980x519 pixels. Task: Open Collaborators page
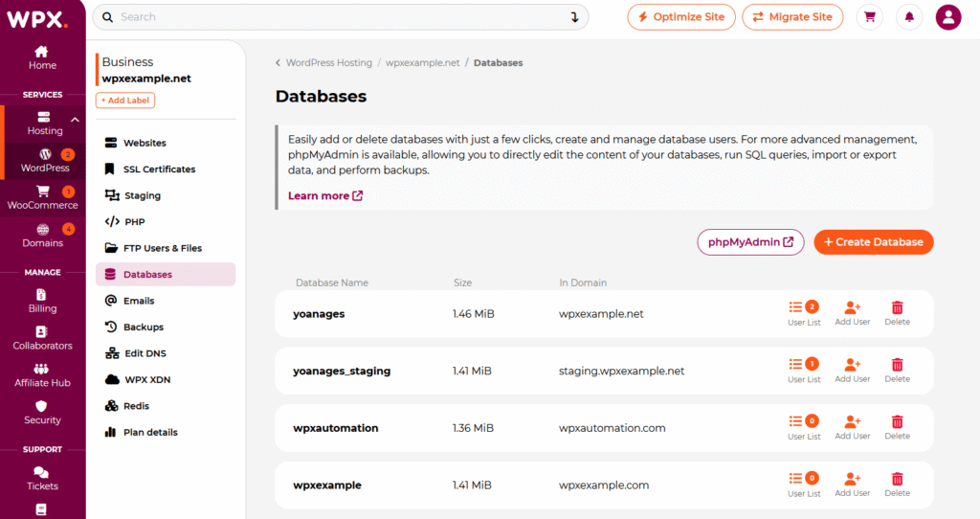click(x=42, y=338)
